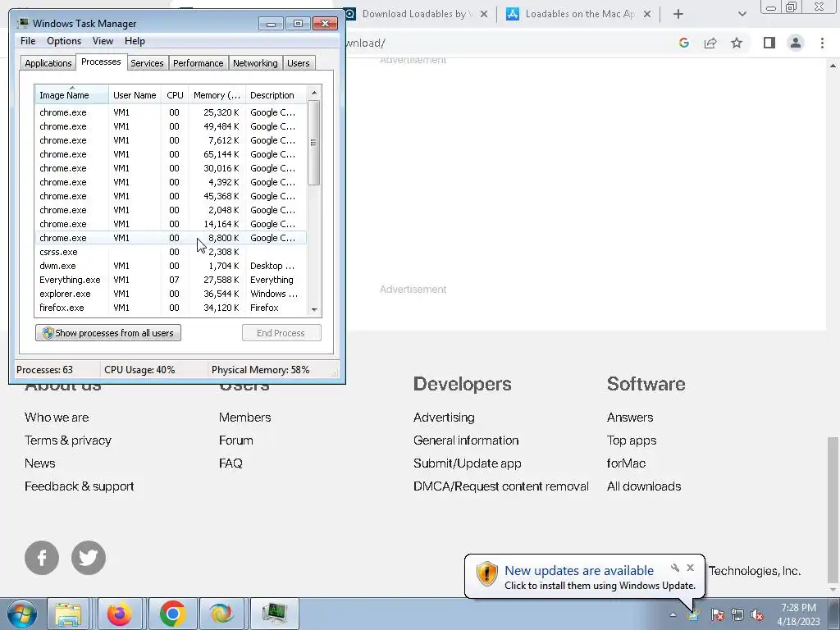Image resolution: width=840 pixels, height=630 pixels.
Task: Open Help menu in Task Manager
Action: click(135, 41)
